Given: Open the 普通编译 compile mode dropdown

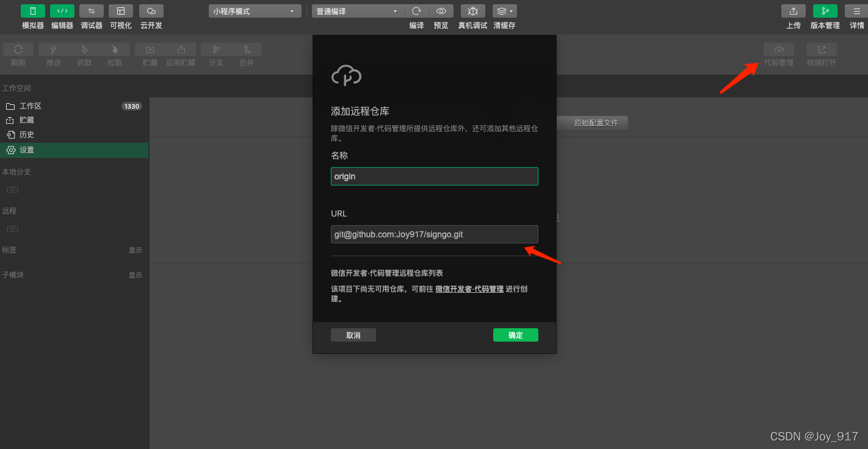Looking at the screenshot, I should coord(358,11).
